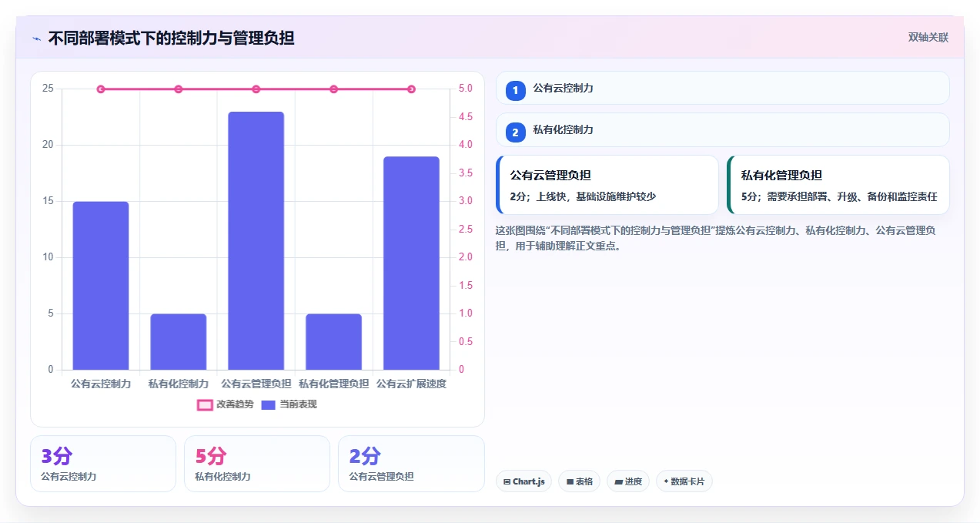Click the blue number 2 badge
Viewport: 980px width, 523px height.
click(516, 132)
